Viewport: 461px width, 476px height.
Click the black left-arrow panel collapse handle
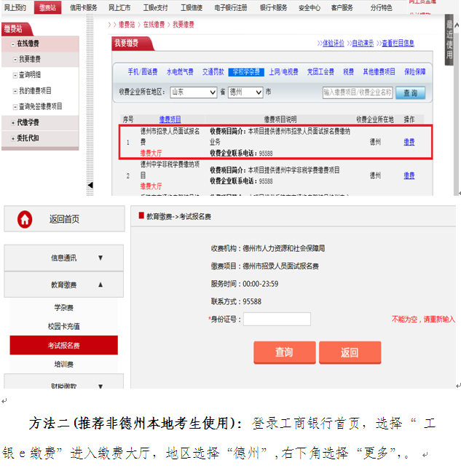point(90,185)
